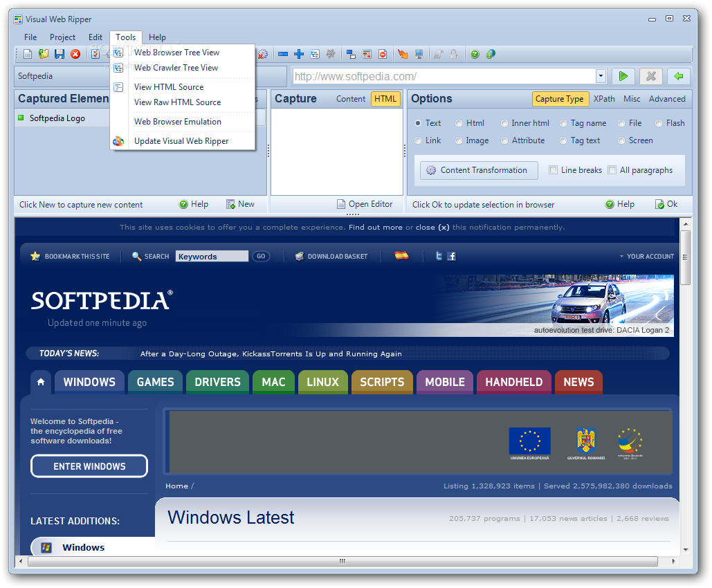The height and width of the screenshot is (588, 712).
Task: Click the Enter Windows button
Action: [89, 466]
